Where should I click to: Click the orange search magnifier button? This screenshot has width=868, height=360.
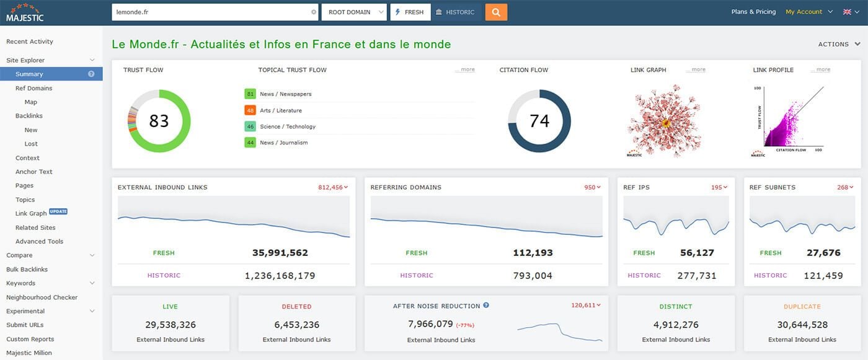(x=496, y=12)
